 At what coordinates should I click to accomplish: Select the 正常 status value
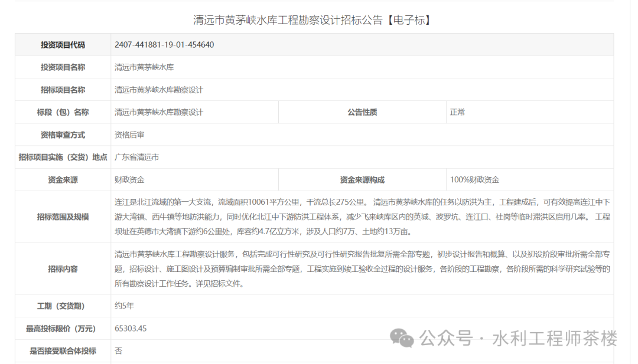pos(458,112)
